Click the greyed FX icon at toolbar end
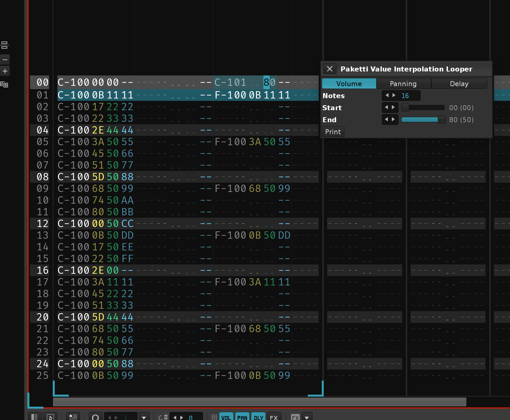Screen dimensions: 510x420 click(295, 417)
